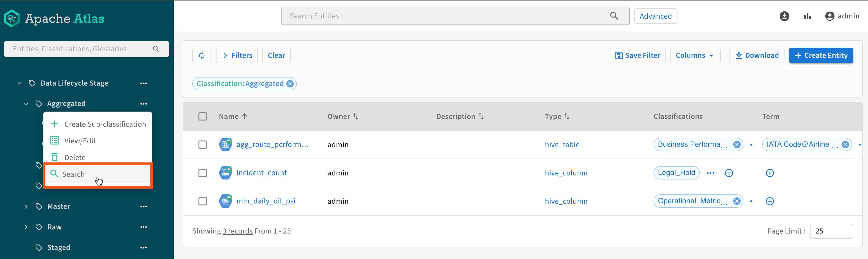Open the Columns dropdown
The width and height of the screenshot is (868, 259).
coord(695,55)
